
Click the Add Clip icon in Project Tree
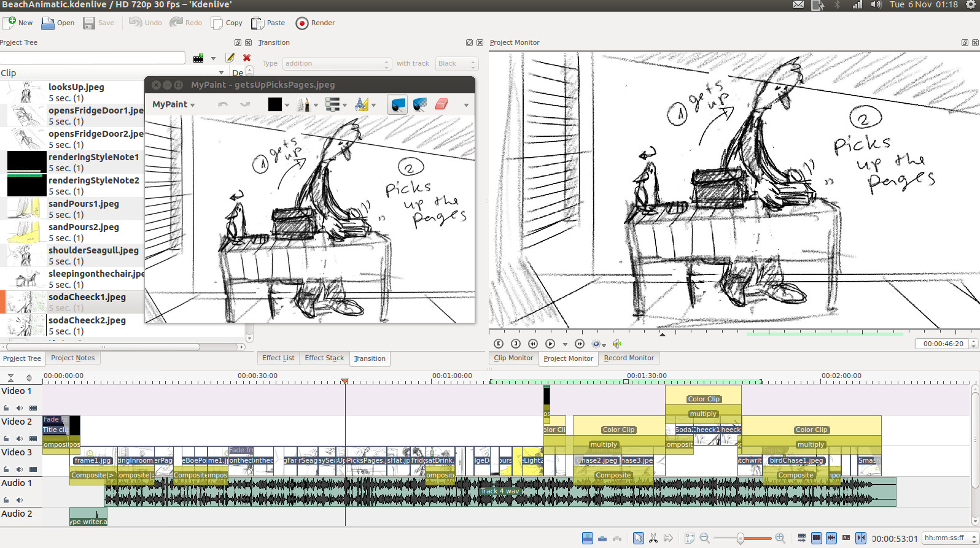198,58
